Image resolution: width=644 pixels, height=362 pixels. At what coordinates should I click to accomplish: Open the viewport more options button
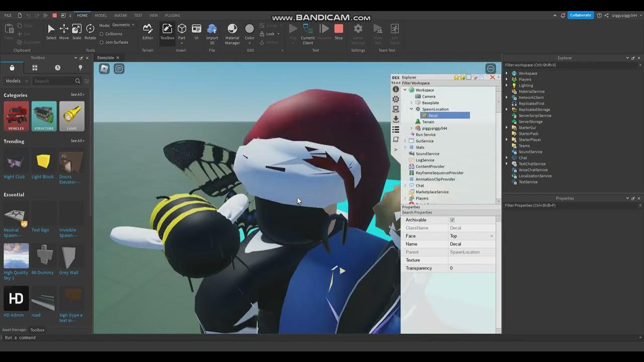[x=491, y=68]
